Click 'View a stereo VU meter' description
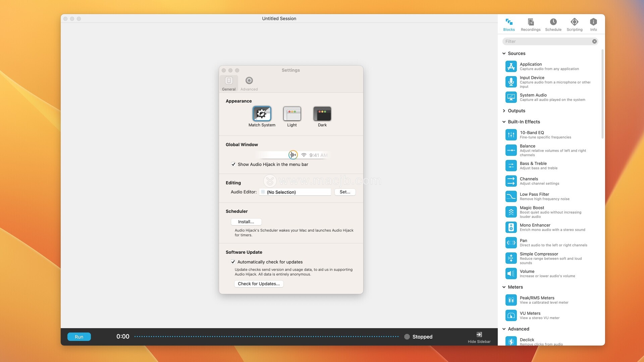 click(x=539, y=318)
